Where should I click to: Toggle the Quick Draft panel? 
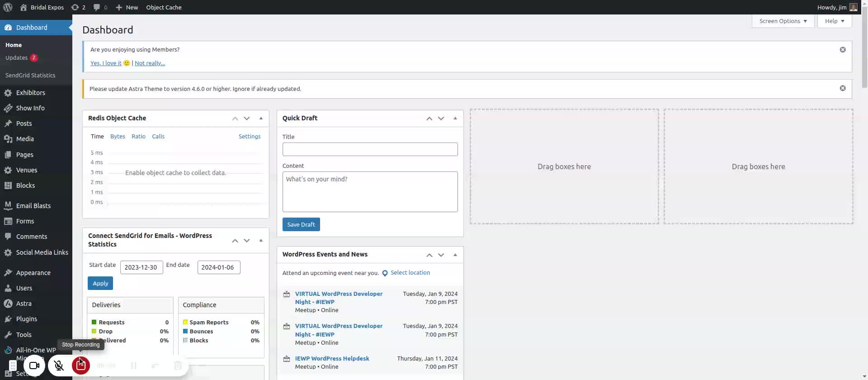tap(455, 118)
